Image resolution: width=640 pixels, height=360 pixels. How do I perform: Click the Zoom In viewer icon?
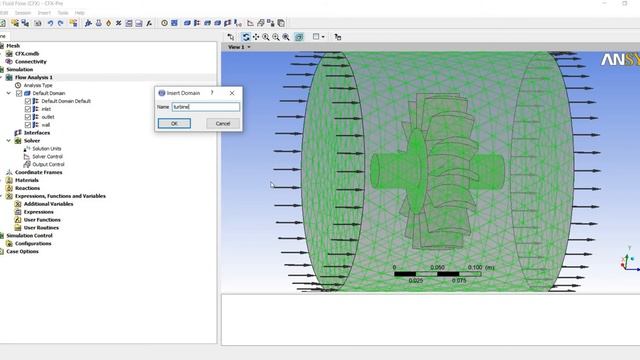point(266,37)
